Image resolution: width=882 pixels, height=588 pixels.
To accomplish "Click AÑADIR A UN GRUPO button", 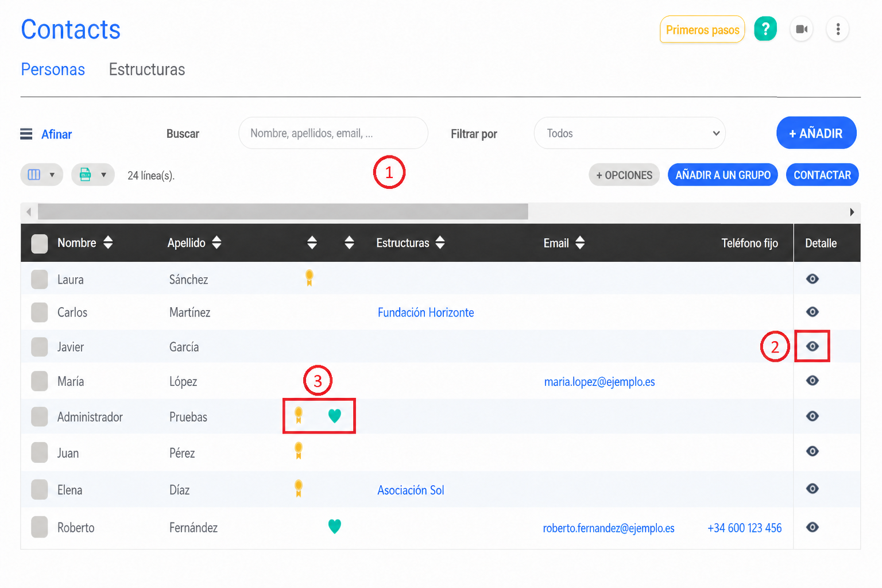I will coord(723,175).
